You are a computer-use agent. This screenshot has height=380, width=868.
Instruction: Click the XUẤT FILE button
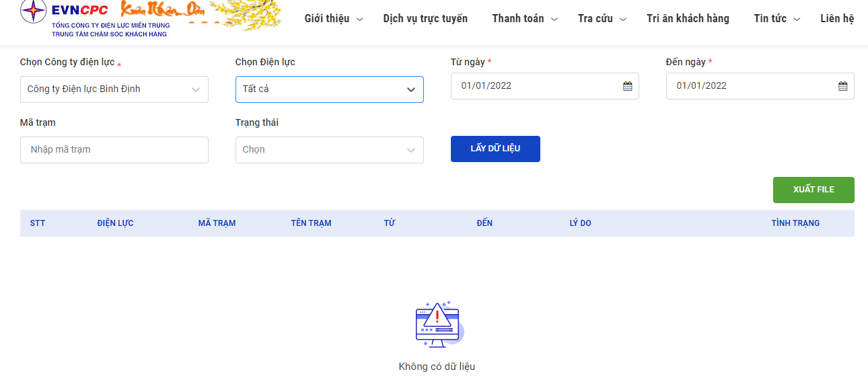click(x=813, y=190)
